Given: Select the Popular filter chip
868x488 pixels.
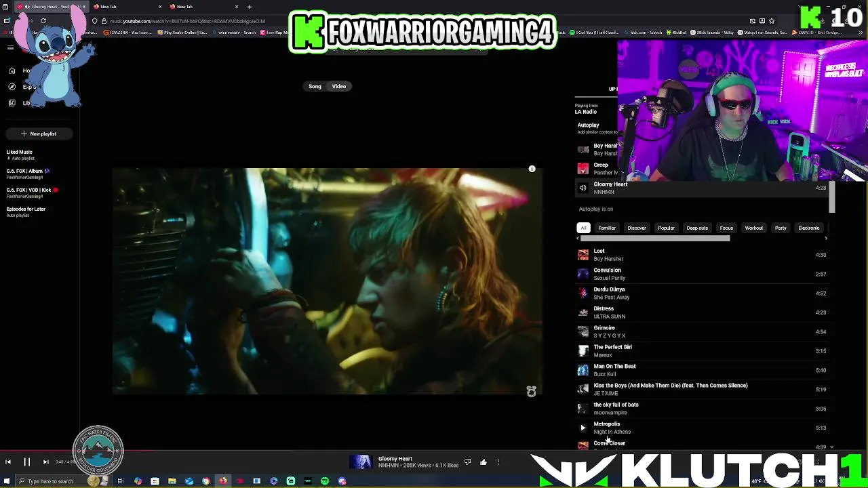Looking at the screenshot, I should tap(666, 228).
